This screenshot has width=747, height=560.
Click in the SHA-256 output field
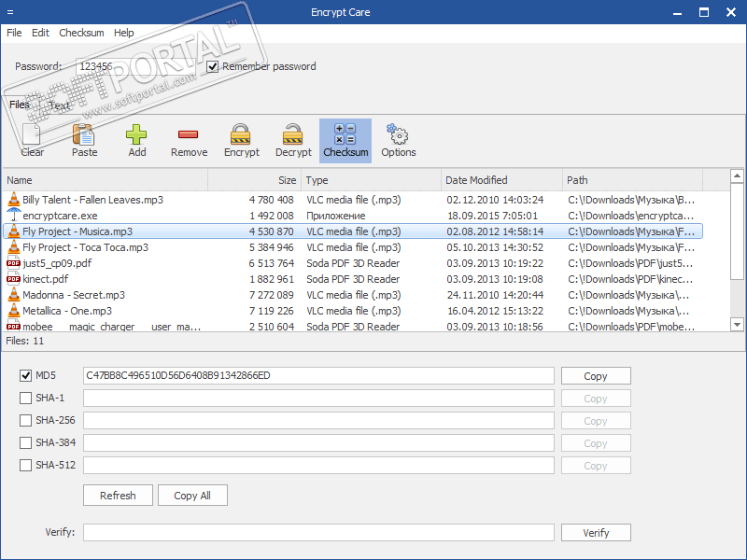(x=318, y=421)
